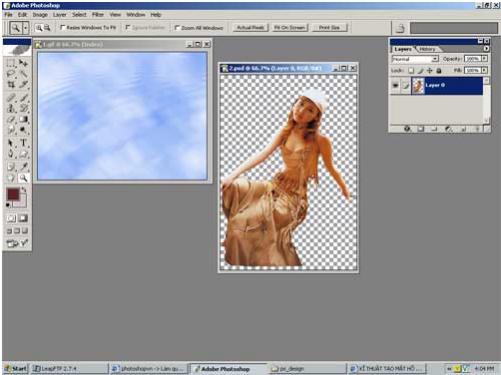Viewport: 501px width, 375px height.
Task: Select the Pen tool
Action: click(11, 154)
